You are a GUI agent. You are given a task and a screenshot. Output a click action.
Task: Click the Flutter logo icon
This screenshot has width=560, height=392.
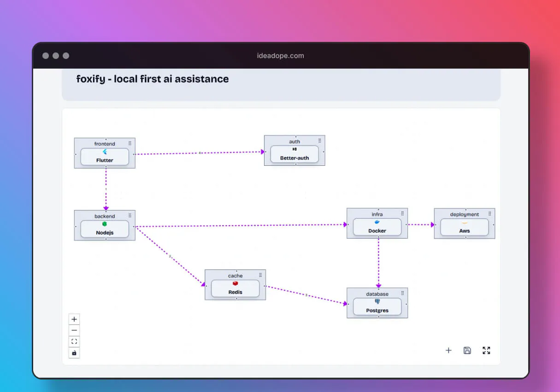pos(105,152)
